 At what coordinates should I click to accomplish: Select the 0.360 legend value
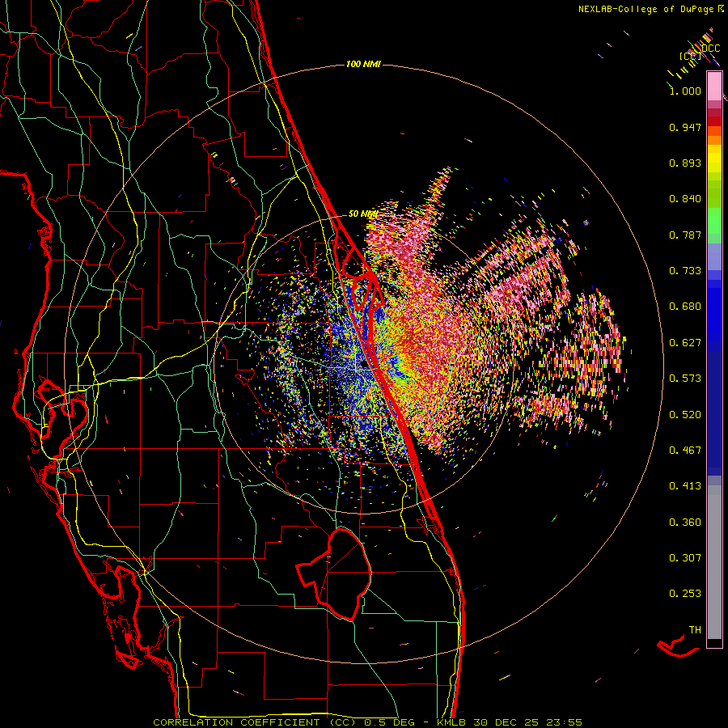pyautogui.click(x=685, y=523)
